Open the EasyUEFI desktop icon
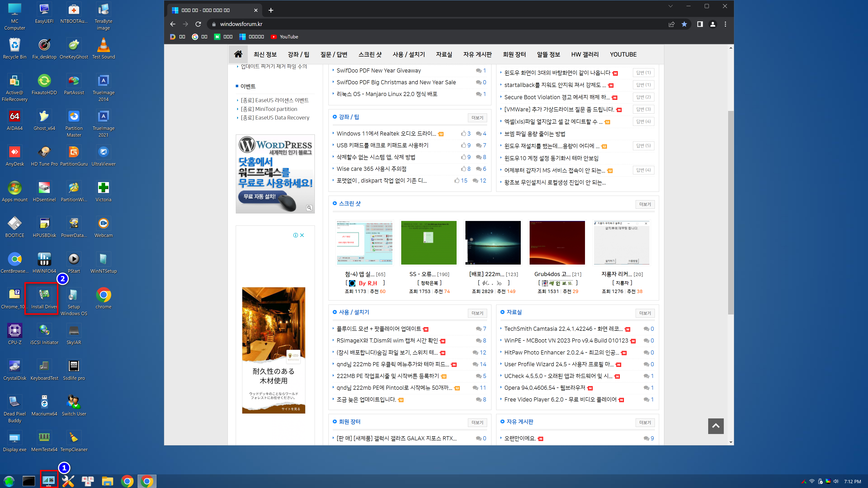This screenshot has height=488, width=868. (44, 14)
